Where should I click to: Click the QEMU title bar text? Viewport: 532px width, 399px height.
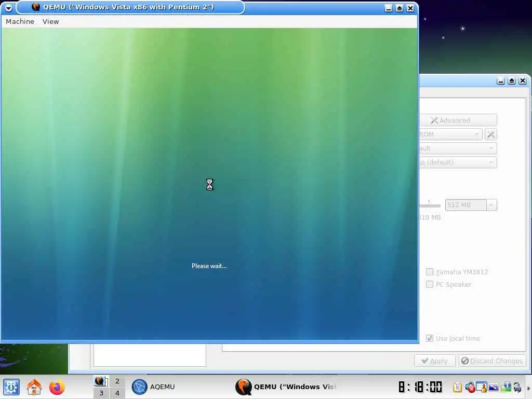(128, 7)
